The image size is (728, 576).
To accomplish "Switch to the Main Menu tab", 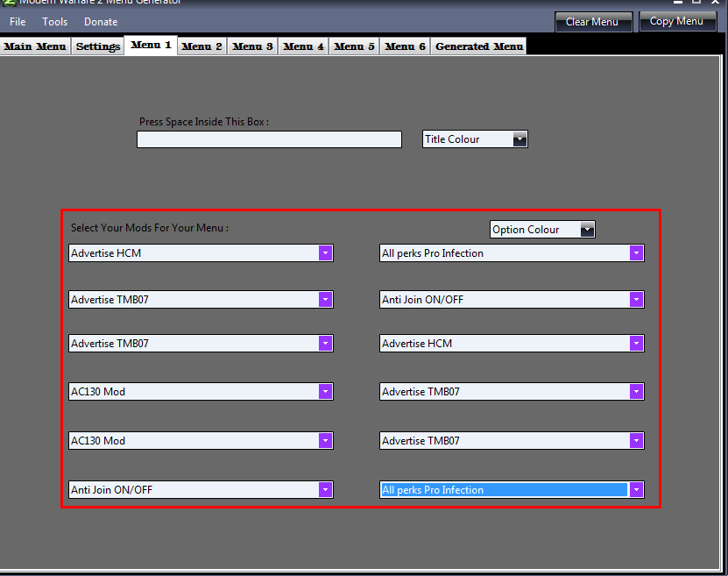I will [x=35, y=46].
